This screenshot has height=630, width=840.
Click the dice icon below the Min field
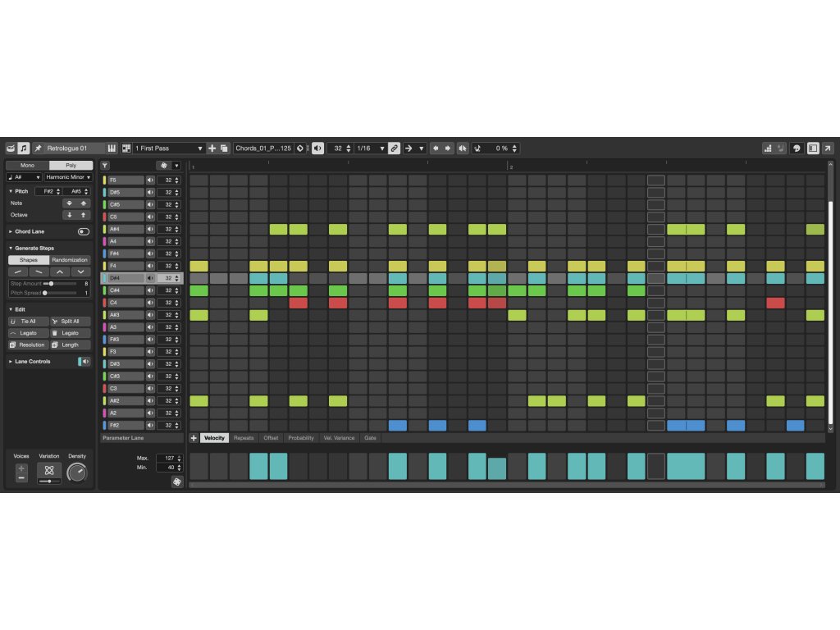(177, 482)
